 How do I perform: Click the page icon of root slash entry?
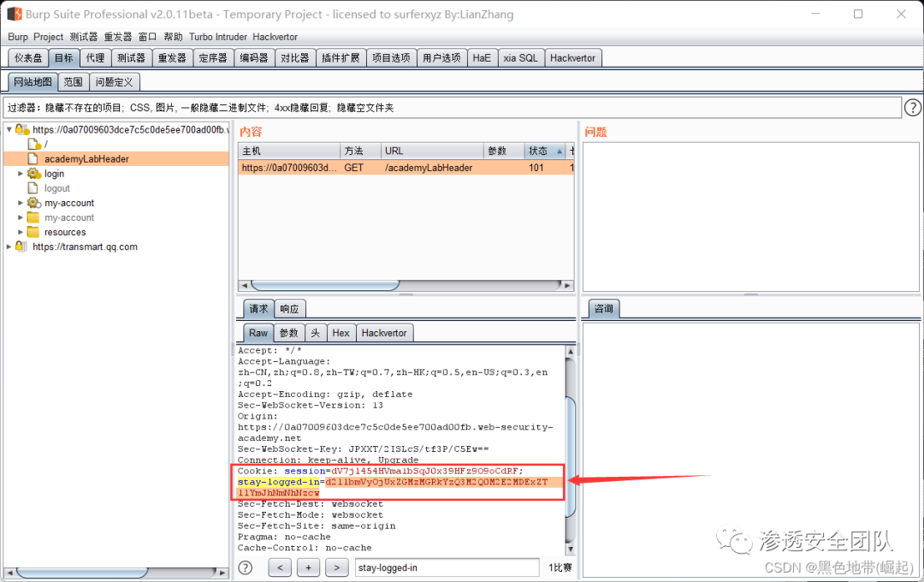tap(34, 144)
